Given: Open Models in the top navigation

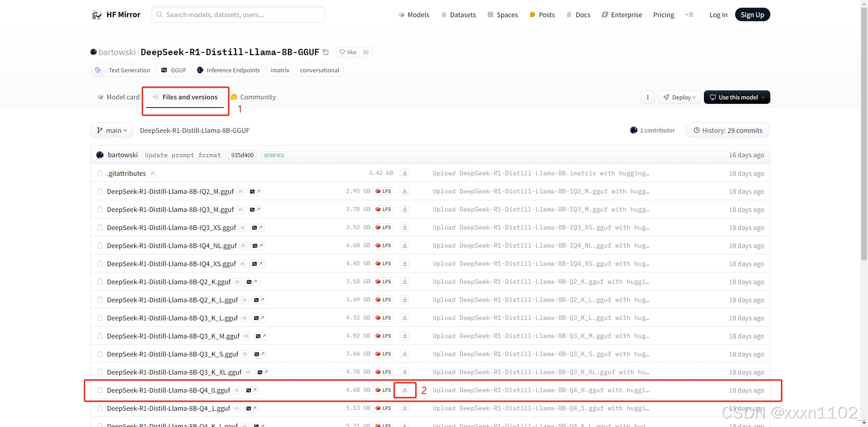Looking at the screenshot, I should click(x=414, y=14).
